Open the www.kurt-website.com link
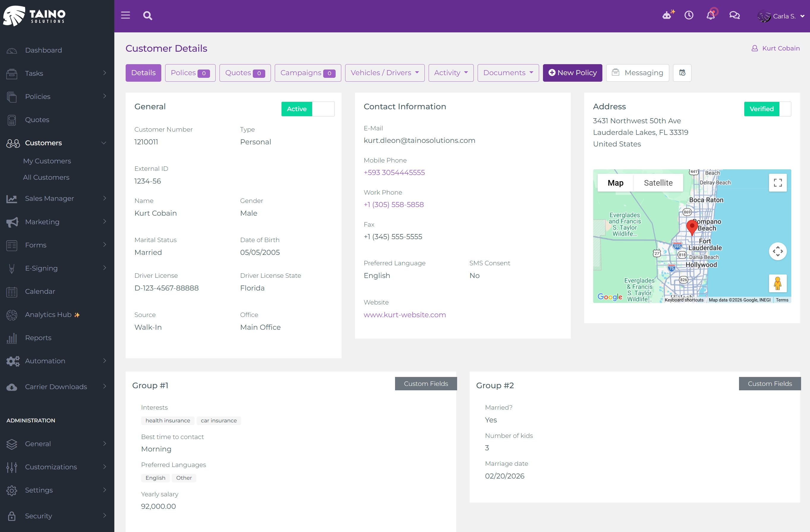This screenshot has width=810, height=532. click(405, 315)
